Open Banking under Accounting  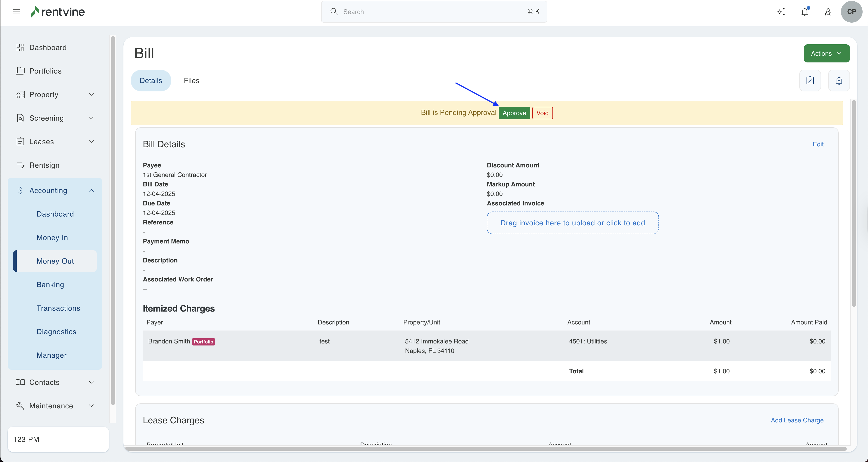click(x=50, y=285)
